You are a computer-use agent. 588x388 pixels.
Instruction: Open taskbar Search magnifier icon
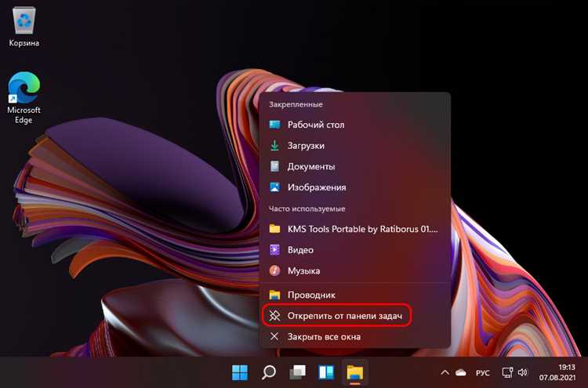point(268,372)
